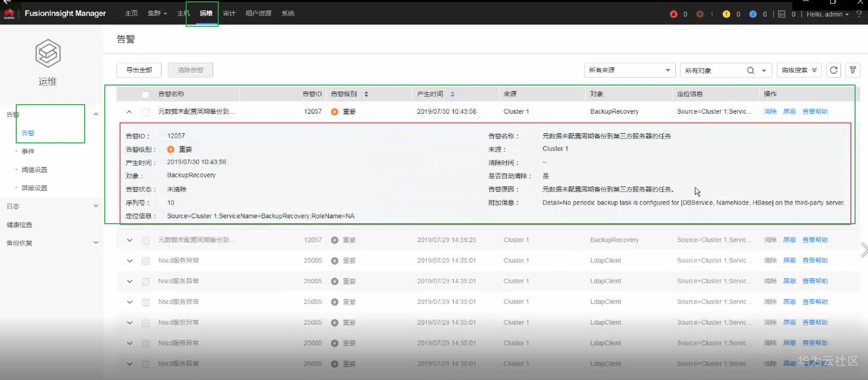Select 事件 in the sidebar

pyautogui.click(x=28, y=151)
